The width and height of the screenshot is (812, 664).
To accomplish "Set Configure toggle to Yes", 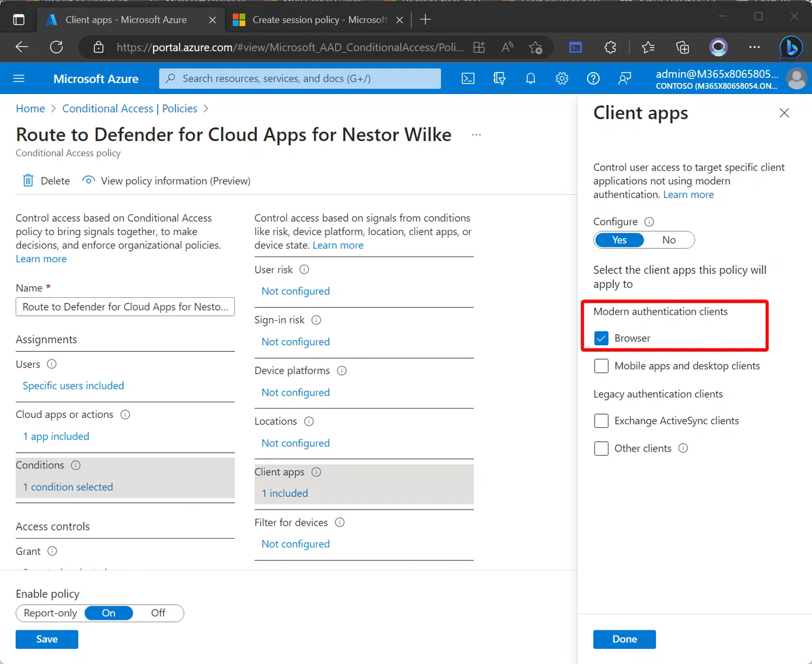I will coord(619,240).
